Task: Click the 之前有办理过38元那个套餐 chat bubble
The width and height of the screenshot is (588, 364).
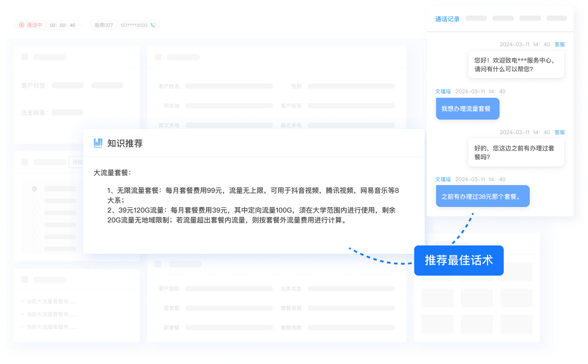Action: (482, 197)
